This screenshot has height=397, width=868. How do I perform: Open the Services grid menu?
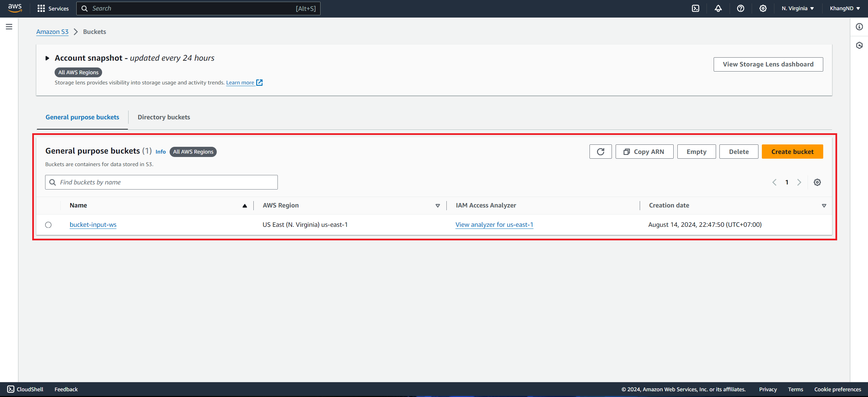point(53,8)
